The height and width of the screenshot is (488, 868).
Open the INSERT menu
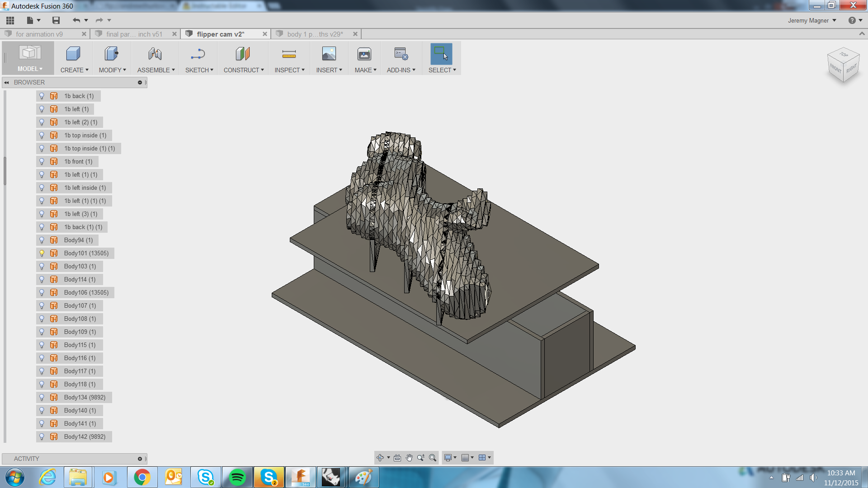(x=329, y=70)
